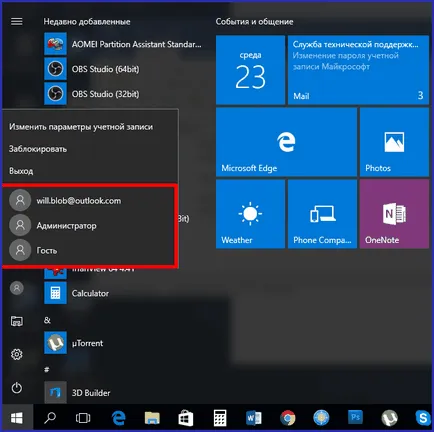Open File Explorer from Start sidebar
The image size is (434, 432).
[x=17, y=321]
